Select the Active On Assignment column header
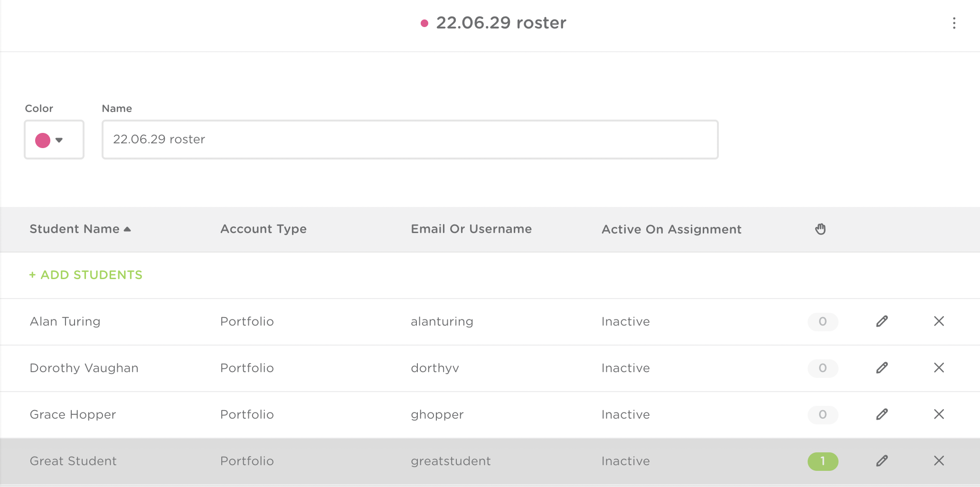 [x=671, y=229]
